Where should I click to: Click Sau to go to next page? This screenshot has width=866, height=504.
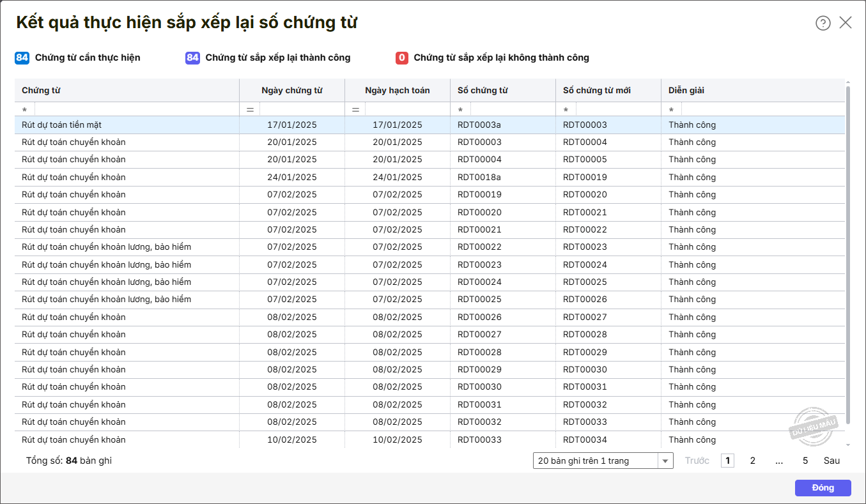point(831,461)
